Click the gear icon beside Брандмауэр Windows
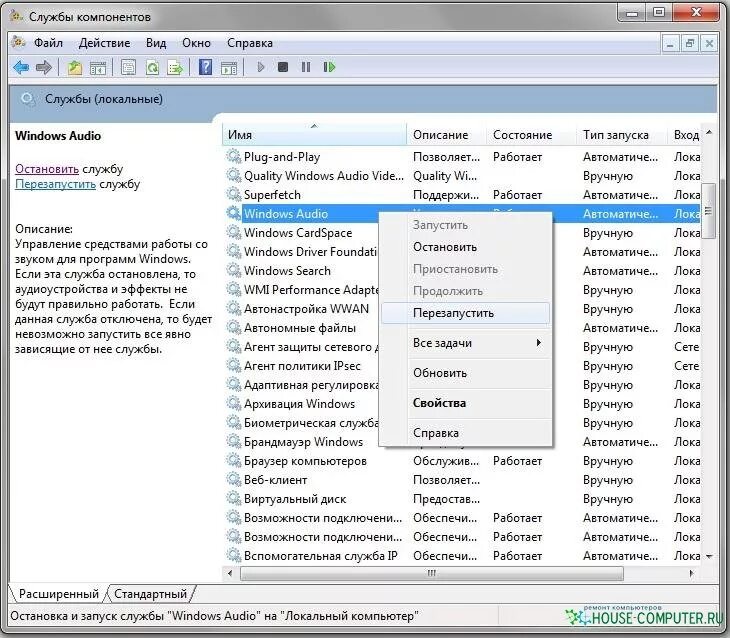The height and width of the screenshot is (638, 730). point(233,441)
